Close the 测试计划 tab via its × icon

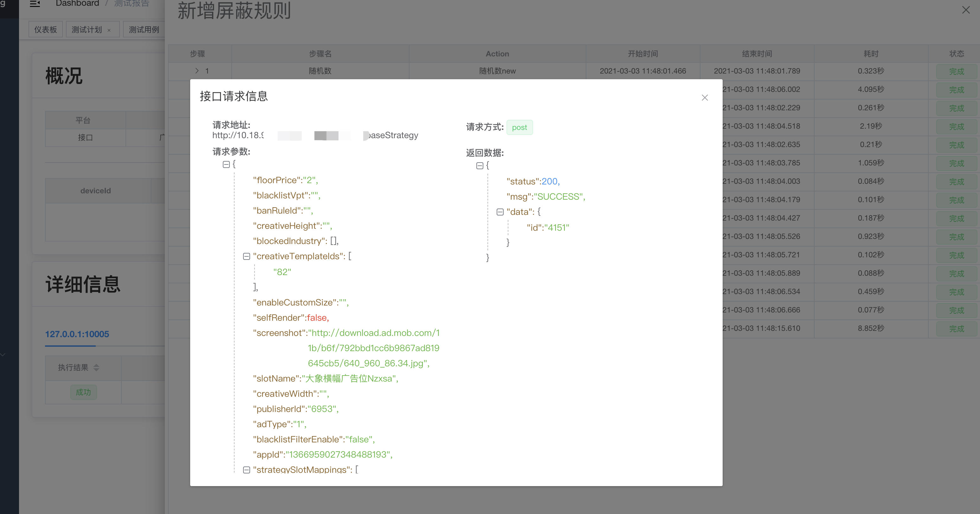(109, 29)
